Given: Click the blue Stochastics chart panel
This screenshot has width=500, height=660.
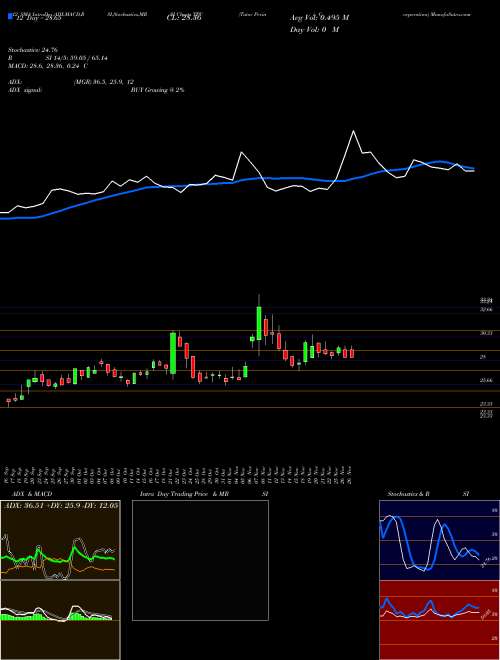Looking at the screenshot, I should tap(439, 540).
